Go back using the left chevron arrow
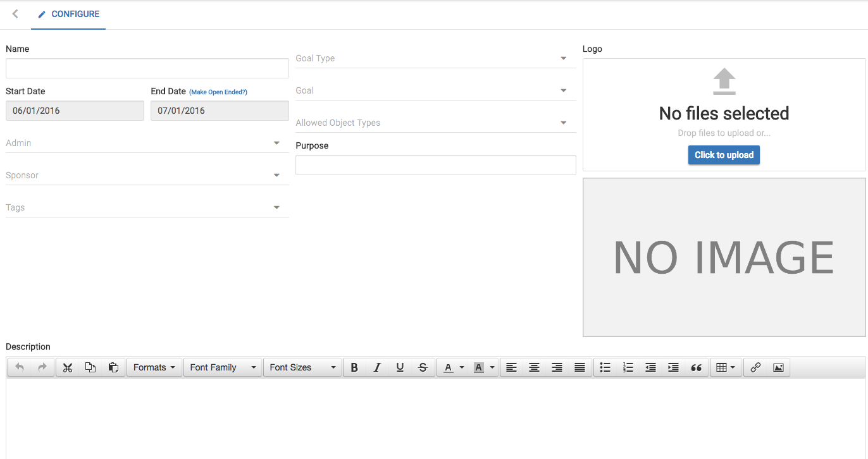868x459 pixels. [x=15, y=14]
